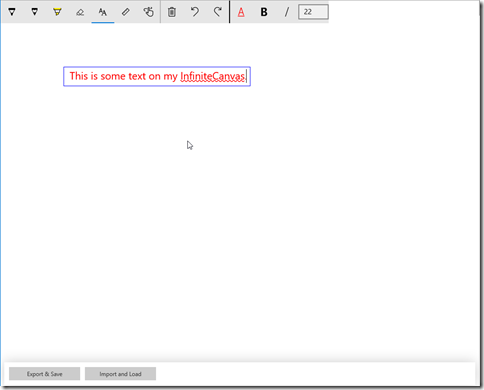Open the red text color picker

pyautogui.click(x=241, y=12)
